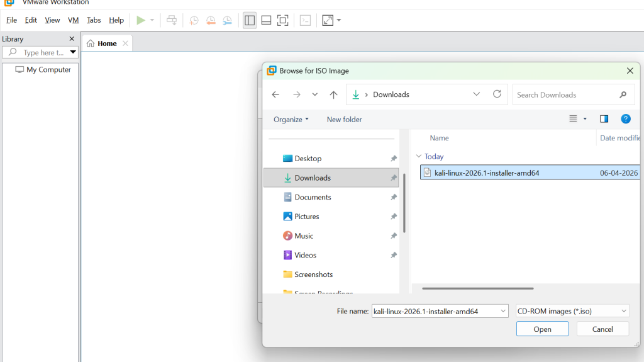The width and height of the screenshot is (644, 362).
Task: Refresh the Downloads folder listing
Action: (x=497, y=94)
